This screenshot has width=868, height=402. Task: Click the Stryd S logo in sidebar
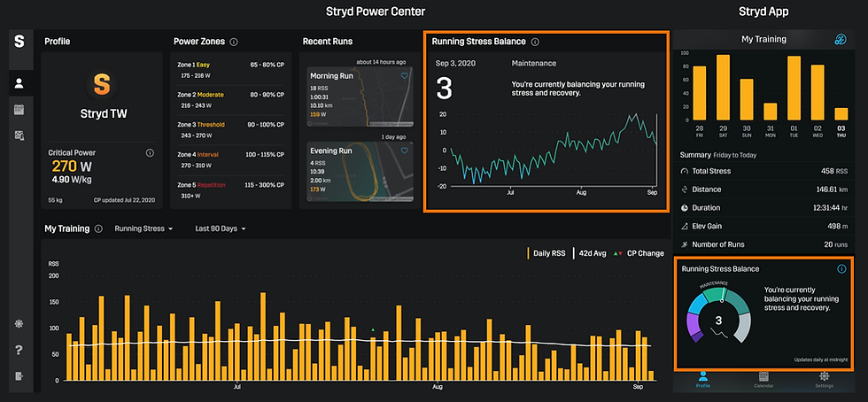[x=19, y=41]
